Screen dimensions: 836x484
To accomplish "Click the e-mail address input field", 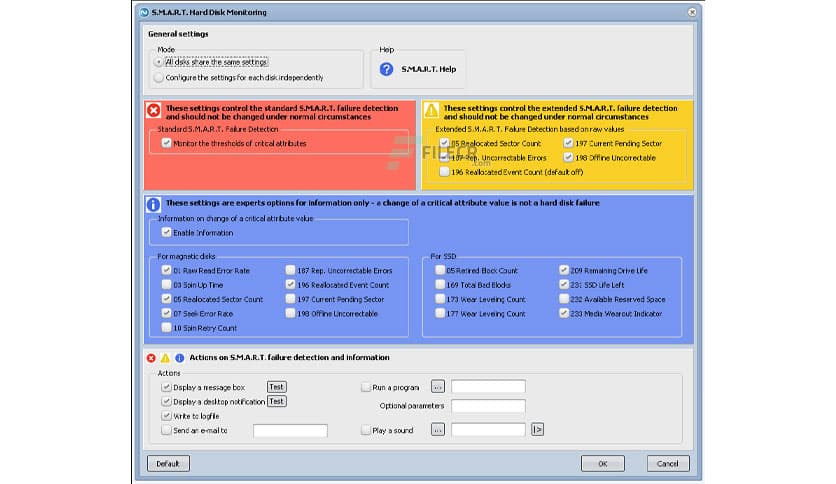I will (290, 431).
